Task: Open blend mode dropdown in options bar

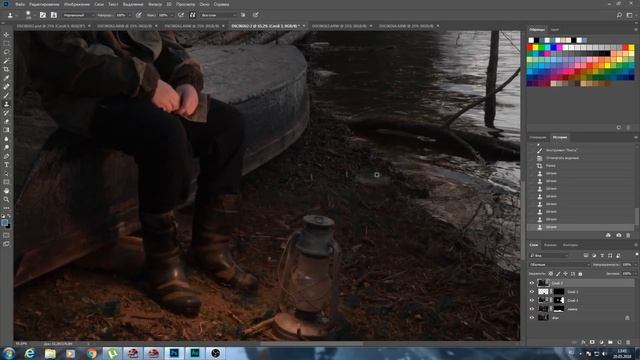Action: tap(78, 15)
